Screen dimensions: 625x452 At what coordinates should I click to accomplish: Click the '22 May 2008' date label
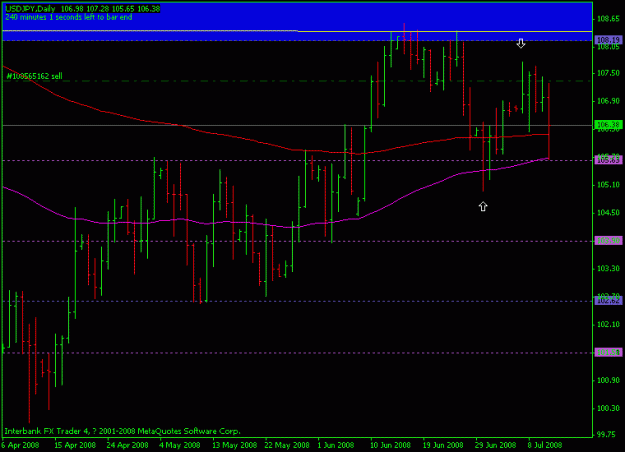(x=287, y=445)
